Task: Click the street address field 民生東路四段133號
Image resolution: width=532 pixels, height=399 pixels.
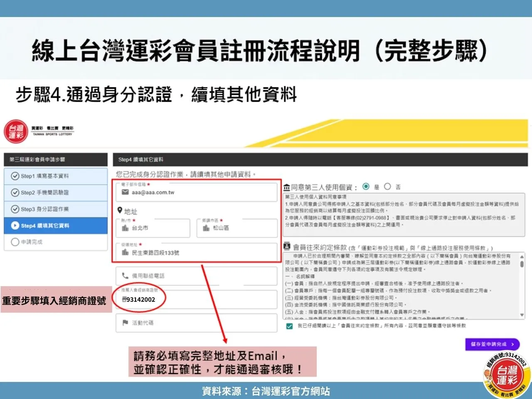Action: 197,252
